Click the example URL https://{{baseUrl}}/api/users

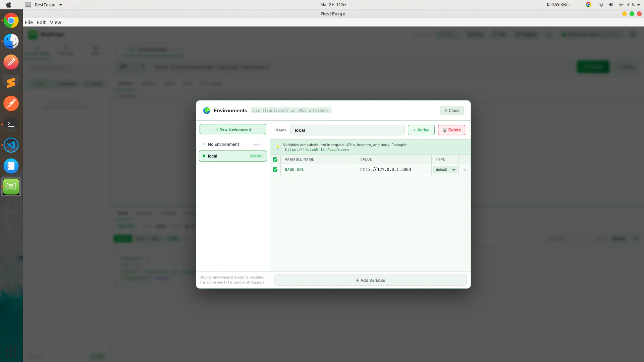(x=317, y=150)
